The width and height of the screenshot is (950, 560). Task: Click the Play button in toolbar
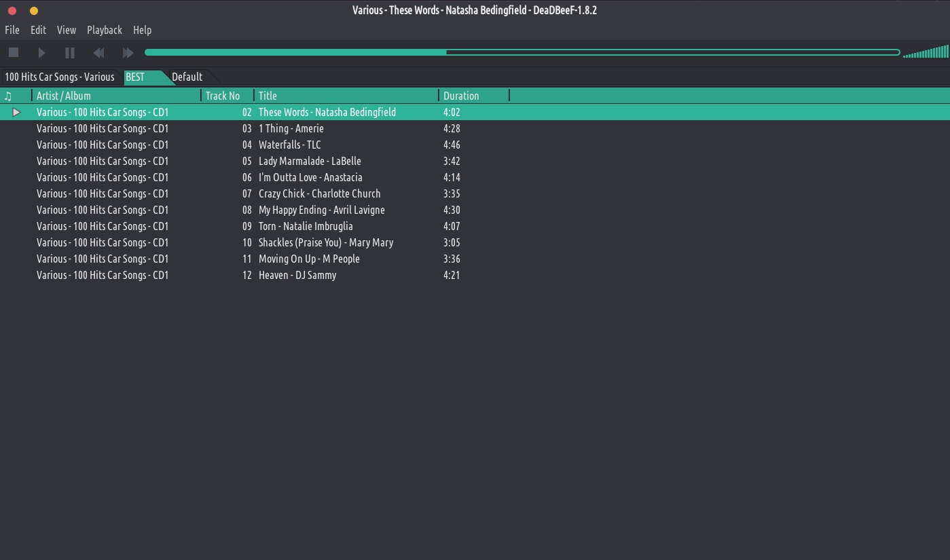tap(41, 53)
